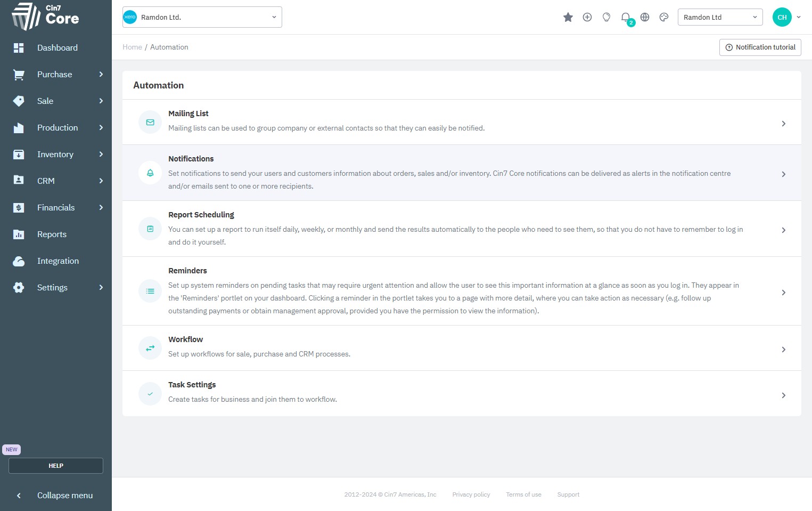
Task: Click the Home breadcrumb link
Action: coord(132,47)
